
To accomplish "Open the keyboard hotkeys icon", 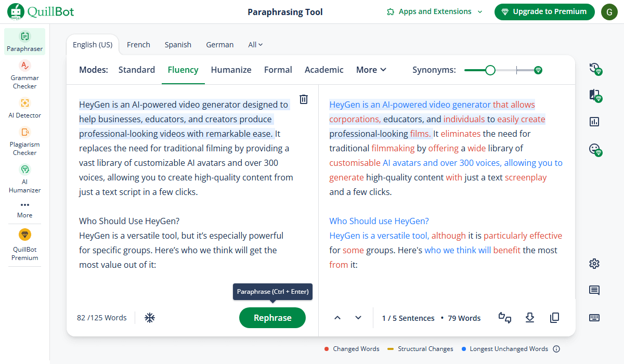I will tap(594, 318).
